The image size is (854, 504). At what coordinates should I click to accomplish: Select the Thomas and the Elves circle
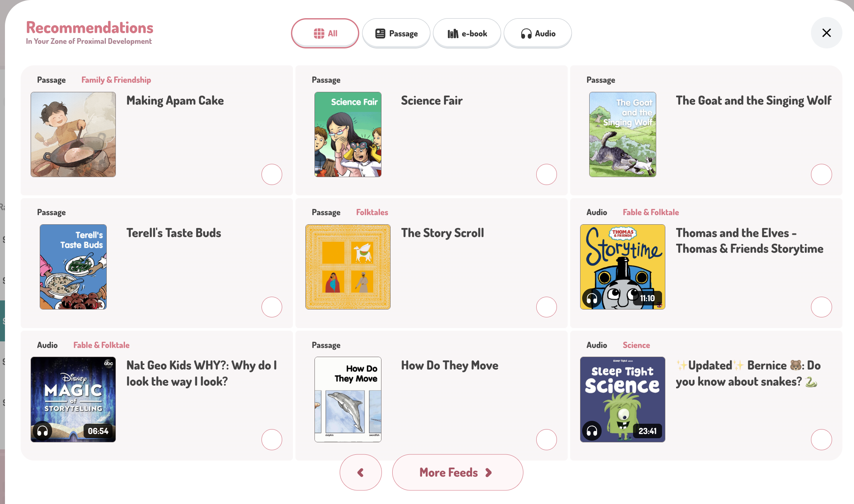(x=821, y=307)
